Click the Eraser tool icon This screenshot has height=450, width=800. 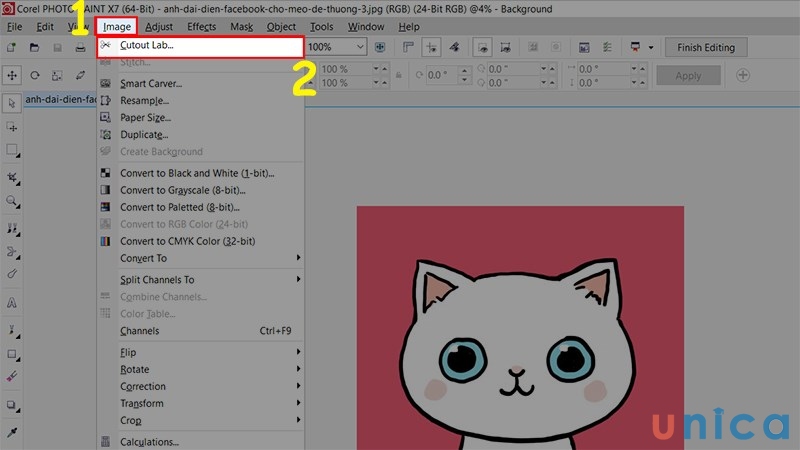pyautogui.click(x=12, y=376)
